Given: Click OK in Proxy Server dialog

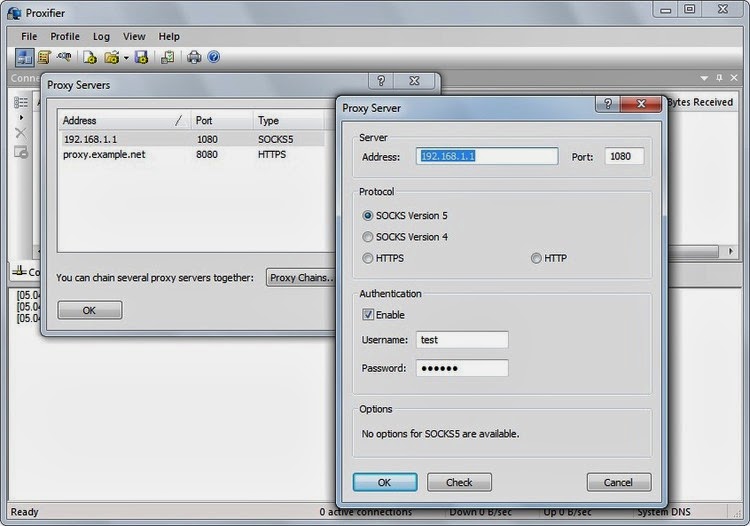Looking at the screenshot, I should (385, 482).
